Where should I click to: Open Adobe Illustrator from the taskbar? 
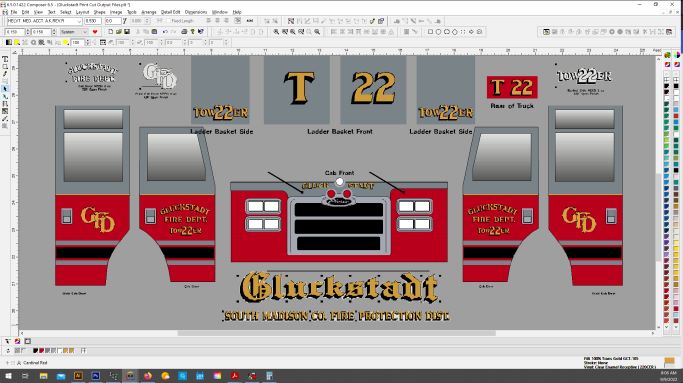[x=78, y=376]
